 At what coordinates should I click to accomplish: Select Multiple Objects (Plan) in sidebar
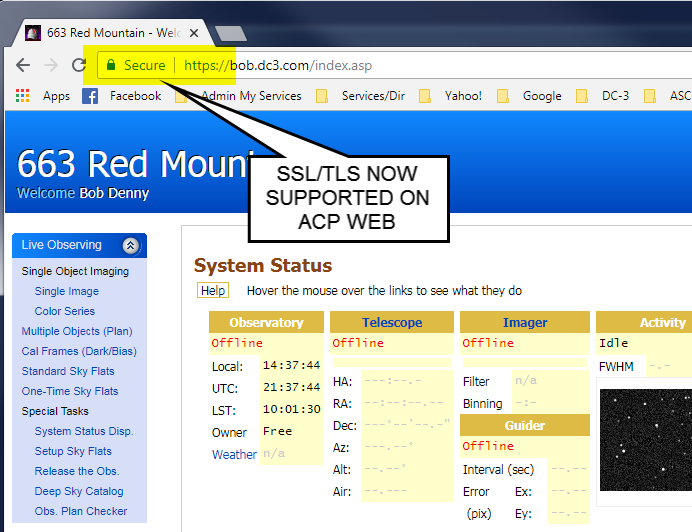pyautogui.click(x=77, y=331)
